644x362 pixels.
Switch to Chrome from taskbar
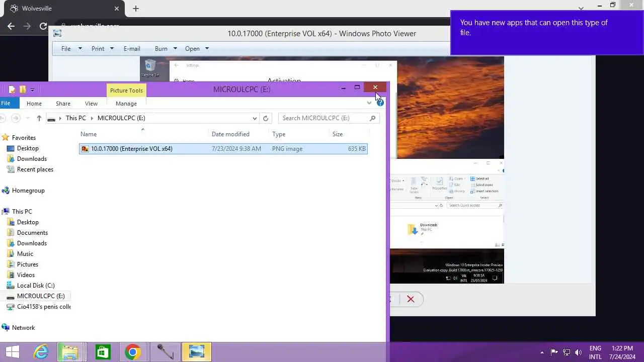(133, 352)
